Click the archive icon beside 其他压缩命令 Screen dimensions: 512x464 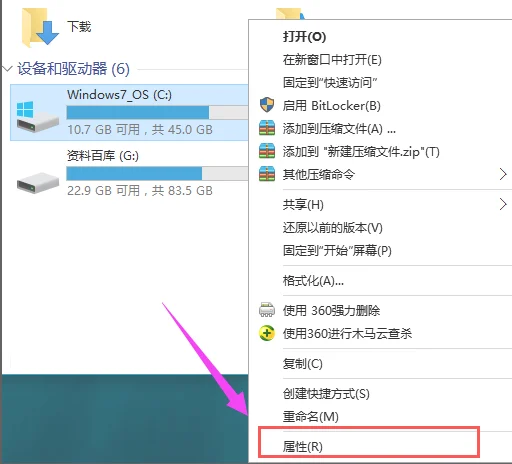[x=267, y=174]
